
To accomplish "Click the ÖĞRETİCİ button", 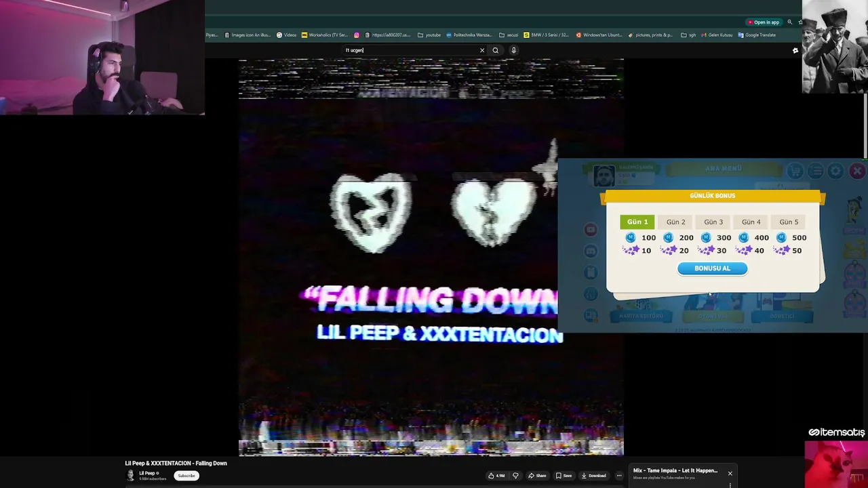I will (782, 316).
